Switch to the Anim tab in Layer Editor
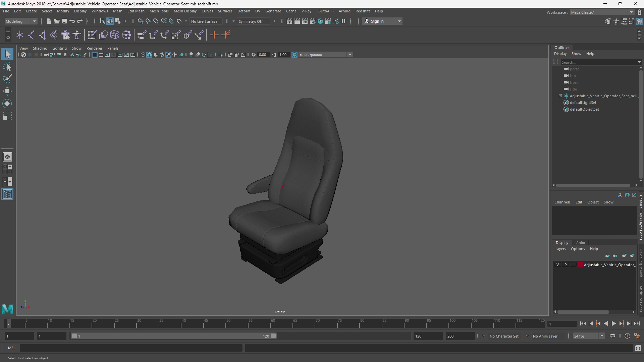The height and width of the screenshot is (362, 644). 580,243
